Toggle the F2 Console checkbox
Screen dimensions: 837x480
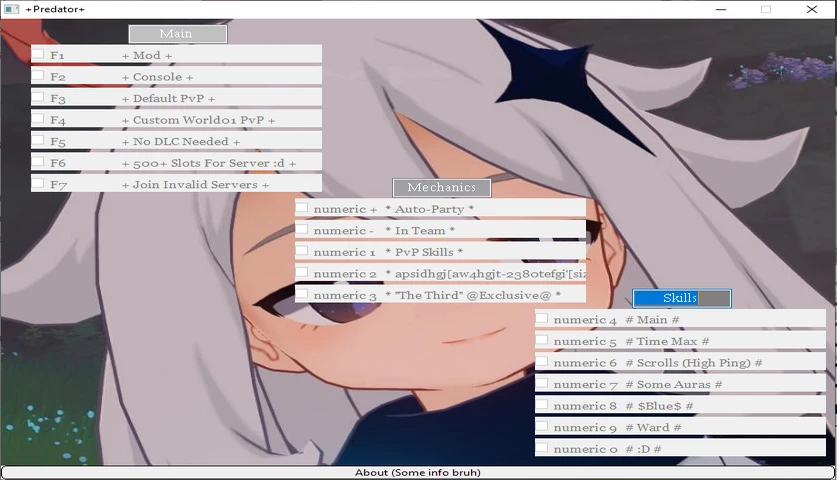coord(38,75)
